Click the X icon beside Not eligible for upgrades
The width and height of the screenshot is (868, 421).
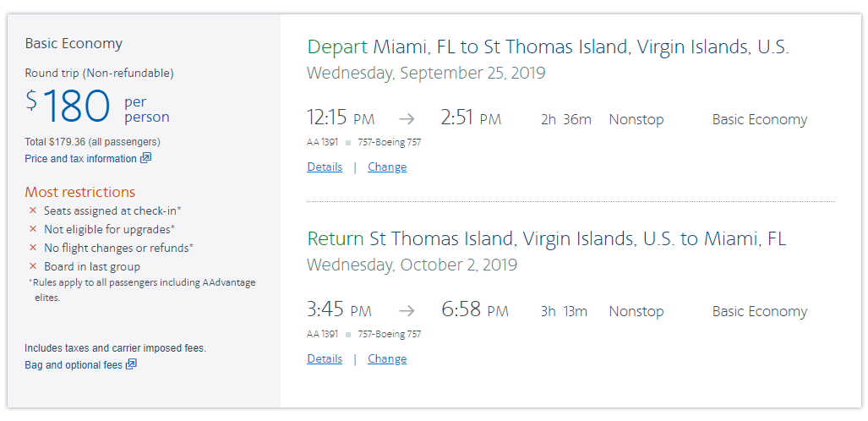point(33,229)
